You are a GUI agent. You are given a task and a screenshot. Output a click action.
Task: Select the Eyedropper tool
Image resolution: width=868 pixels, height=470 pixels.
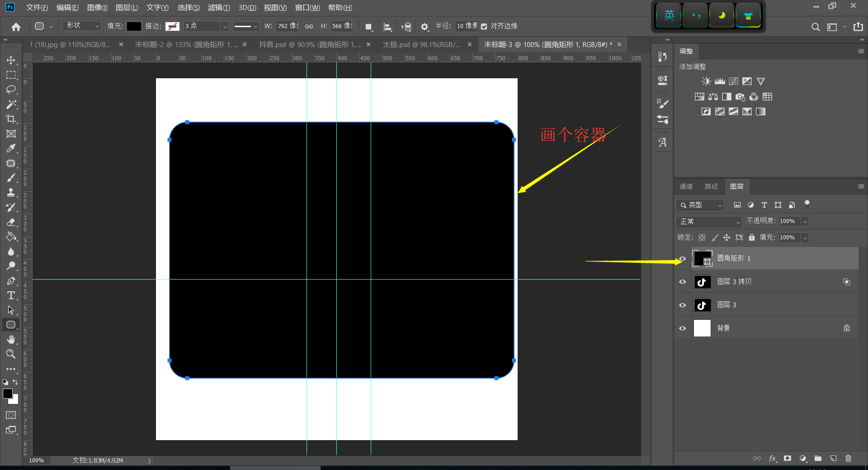(x=11, y=148)
